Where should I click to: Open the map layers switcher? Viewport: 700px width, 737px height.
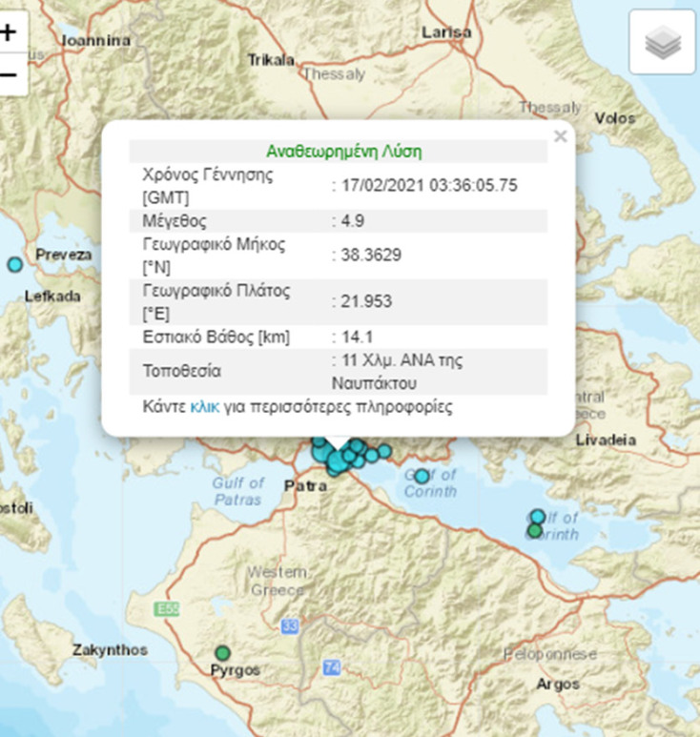(x=663, y=42)
